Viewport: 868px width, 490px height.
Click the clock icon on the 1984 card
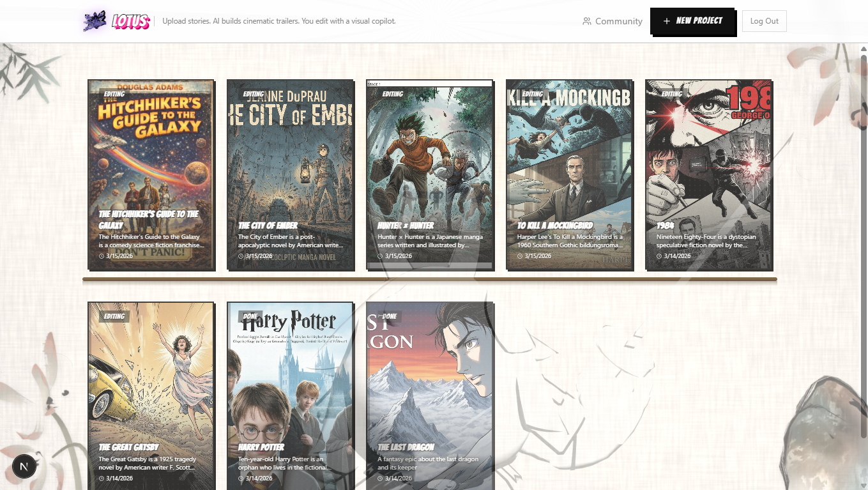(x=659, y=256)
